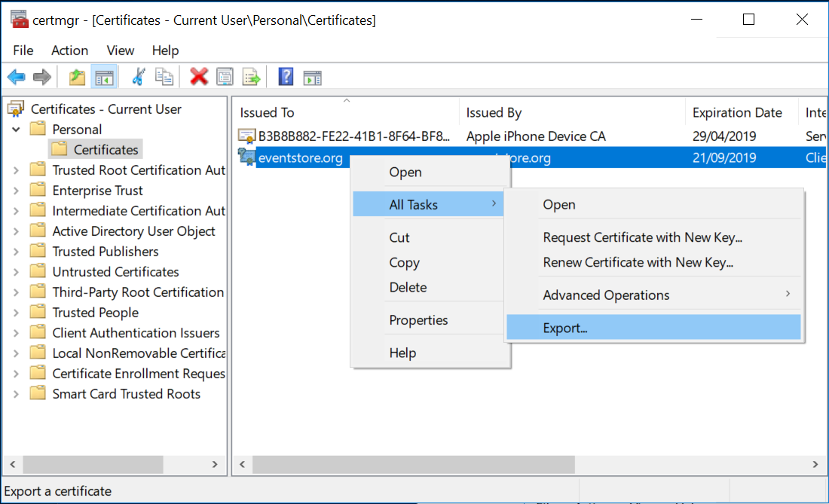Screen dimensions: 829x504
Task: Open the Action menu
Action: click(x=69, y=50)
